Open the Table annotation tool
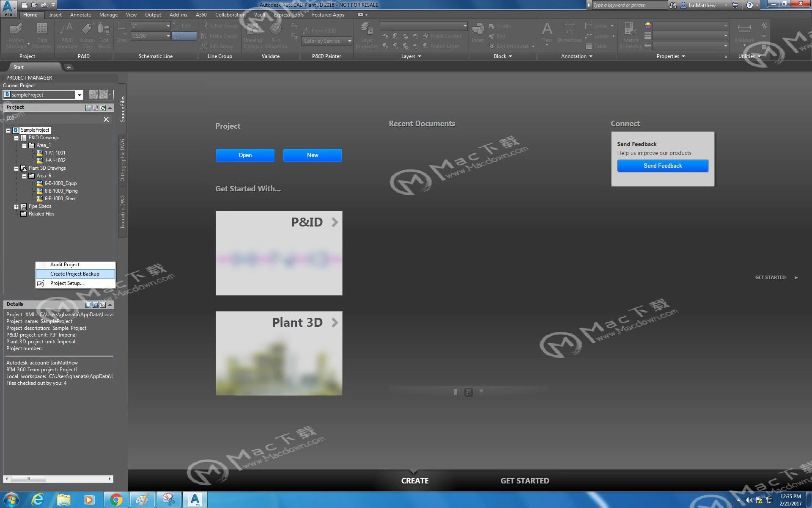 pyautogui.click(x=596, y=46)
